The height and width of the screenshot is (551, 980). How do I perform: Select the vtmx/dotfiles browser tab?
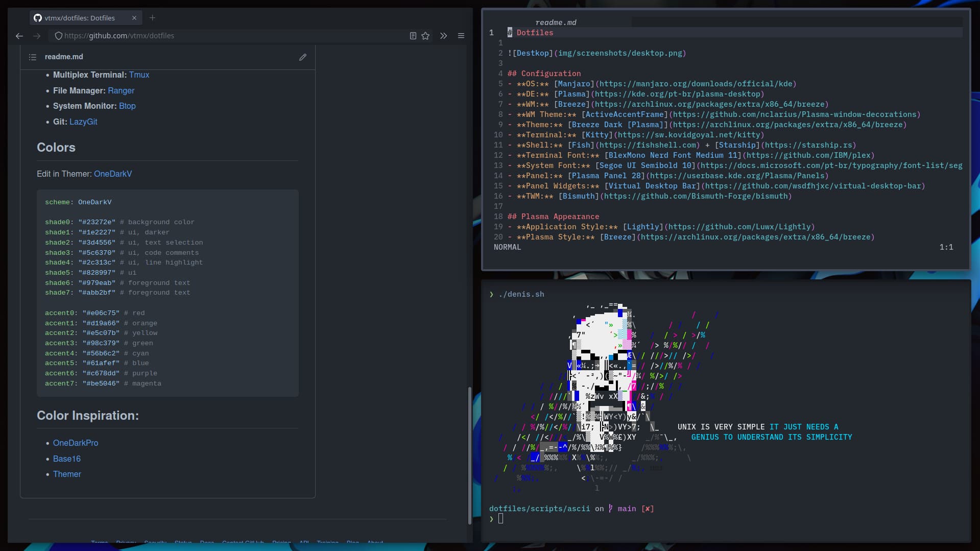click(80, 18)
